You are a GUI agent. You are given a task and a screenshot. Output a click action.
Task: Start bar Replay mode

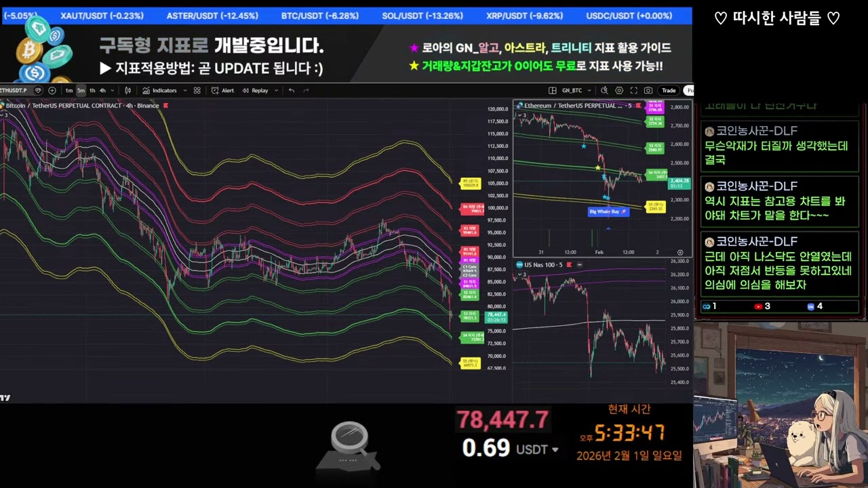(256, 90)
